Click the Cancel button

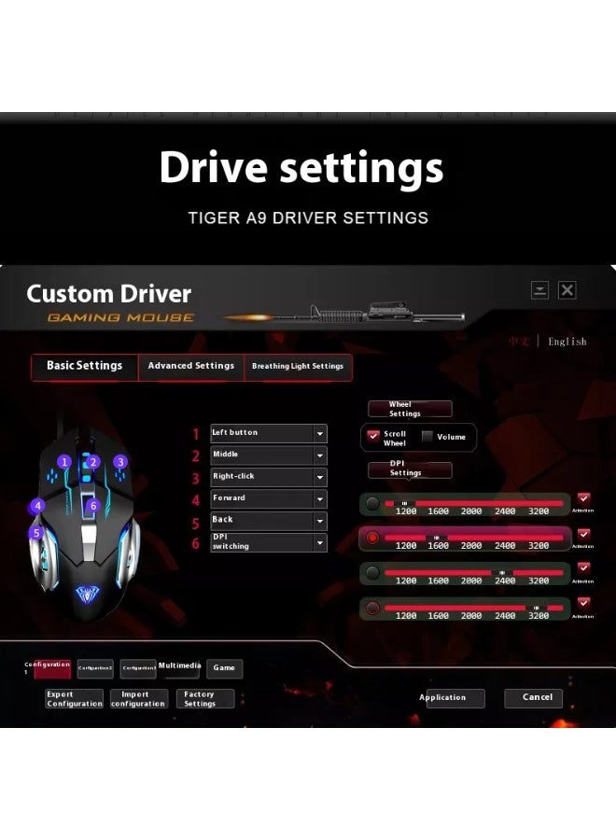(x=533, y=698)
